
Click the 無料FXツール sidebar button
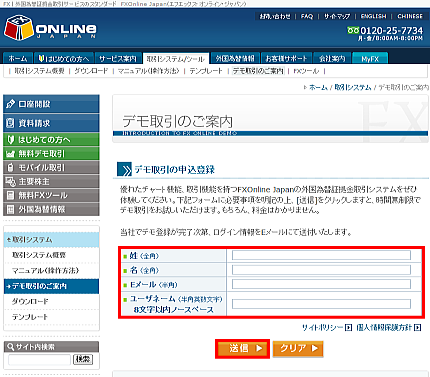pyautogui.click(x=51, y=195)
